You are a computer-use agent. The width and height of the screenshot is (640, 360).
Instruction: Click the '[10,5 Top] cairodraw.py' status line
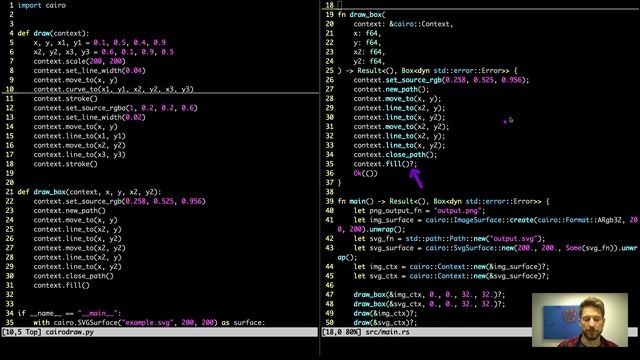tap(160, 332)
